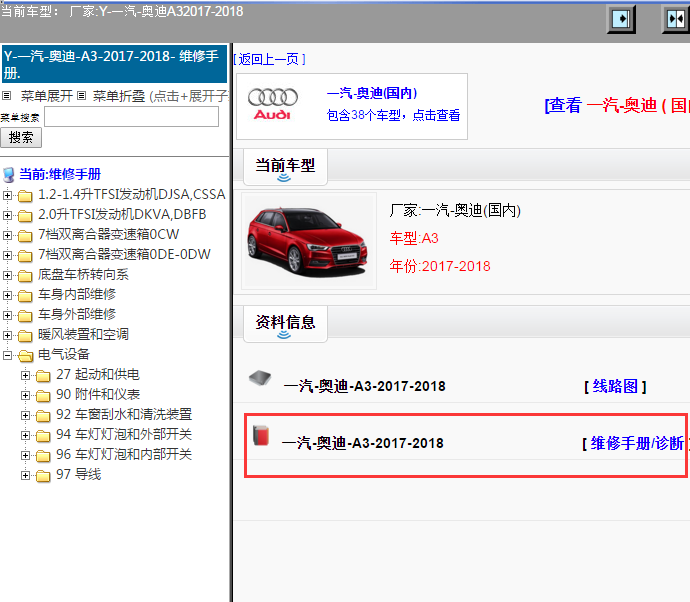690x602 pixels.
Task: Click folder icon of 96 车灯灯泡和内部开关
Action: tap(43, 455)
